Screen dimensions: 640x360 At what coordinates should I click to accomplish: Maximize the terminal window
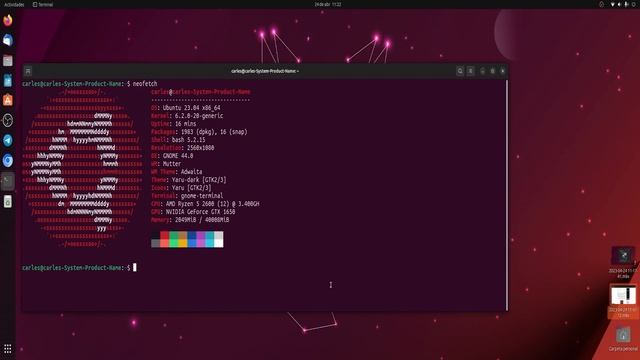click(493, 71)
